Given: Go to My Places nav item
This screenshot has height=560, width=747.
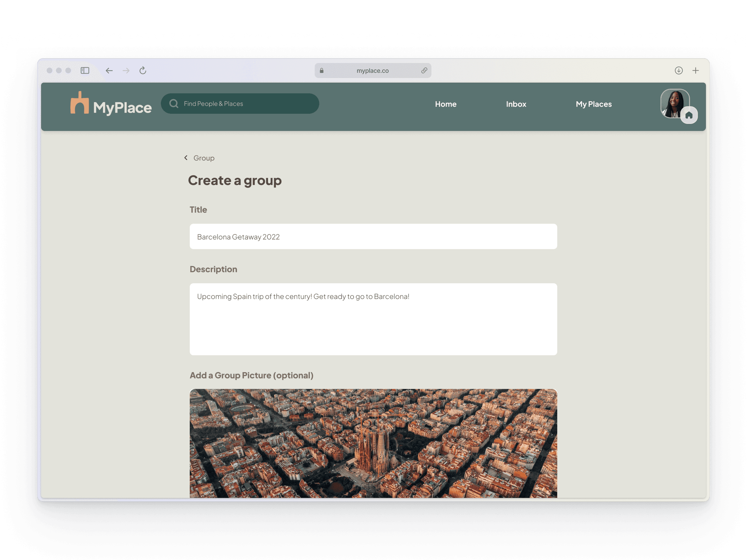Looking at the screenshot, I should 594,104.
